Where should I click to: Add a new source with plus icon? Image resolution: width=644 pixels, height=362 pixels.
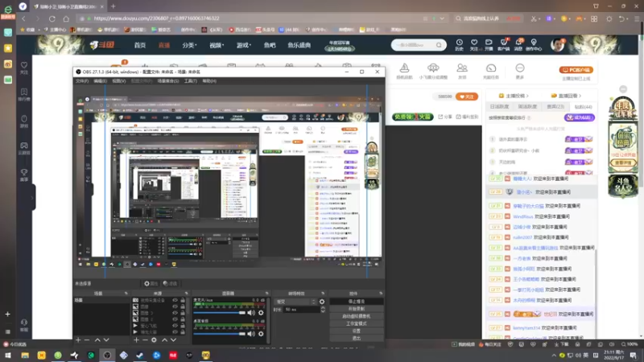point(136,339)
